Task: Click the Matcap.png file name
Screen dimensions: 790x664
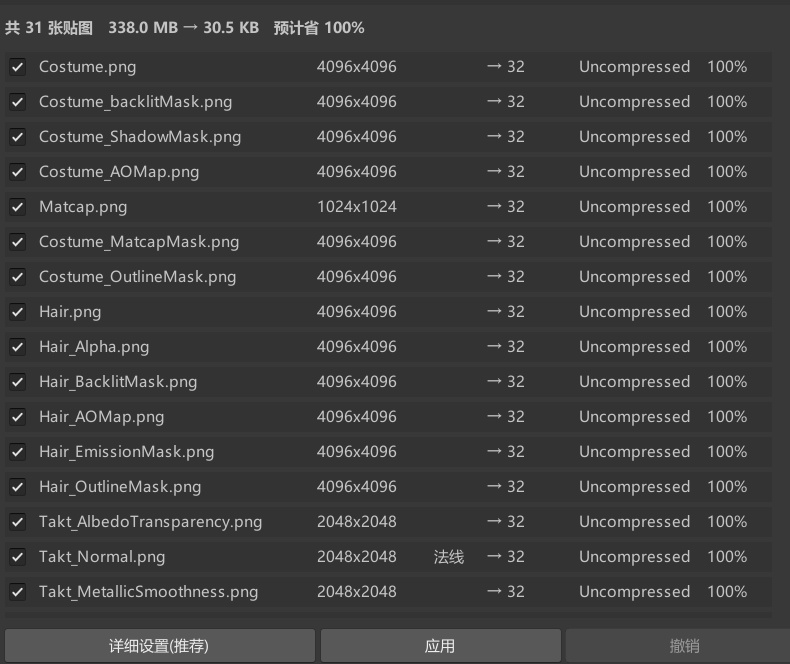Action: coord(83,207)
